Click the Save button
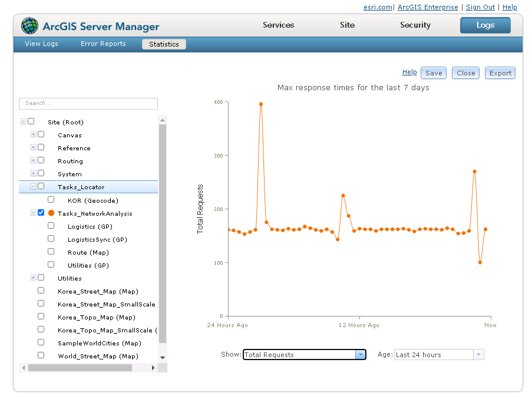532x399 pixels. [434, 73]
